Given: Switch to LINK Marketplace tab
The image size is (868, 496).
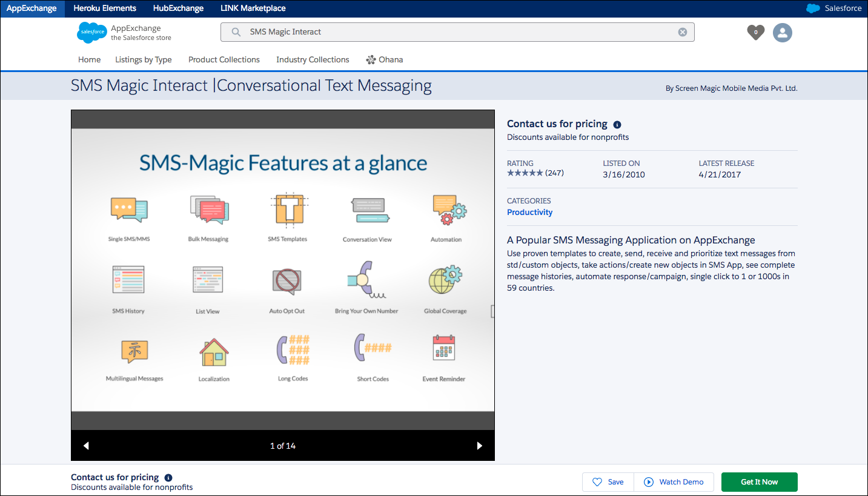Looking at the screenshot, I should tap(253, 8).
